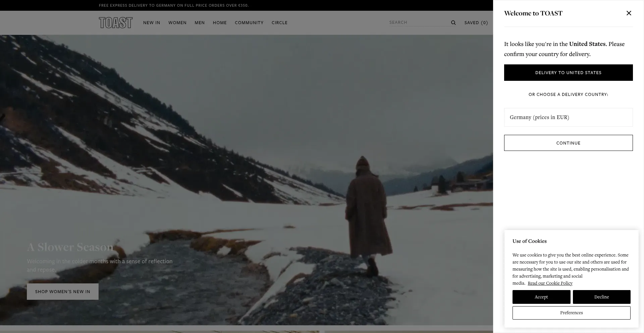The width and height of the screenshot is (644, 333).
Task: Open cookie Preferences
Action: coord(571,313)
